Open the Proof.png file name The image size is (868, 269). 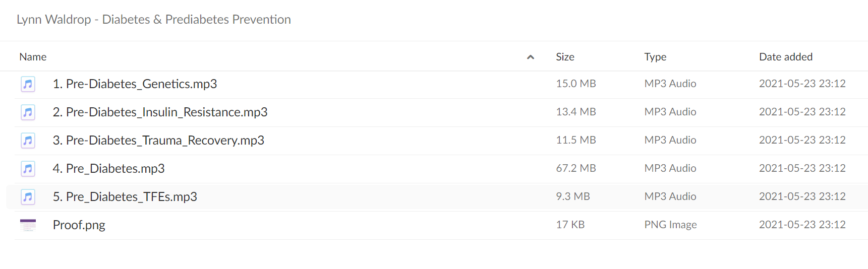(x=79, y=225)
